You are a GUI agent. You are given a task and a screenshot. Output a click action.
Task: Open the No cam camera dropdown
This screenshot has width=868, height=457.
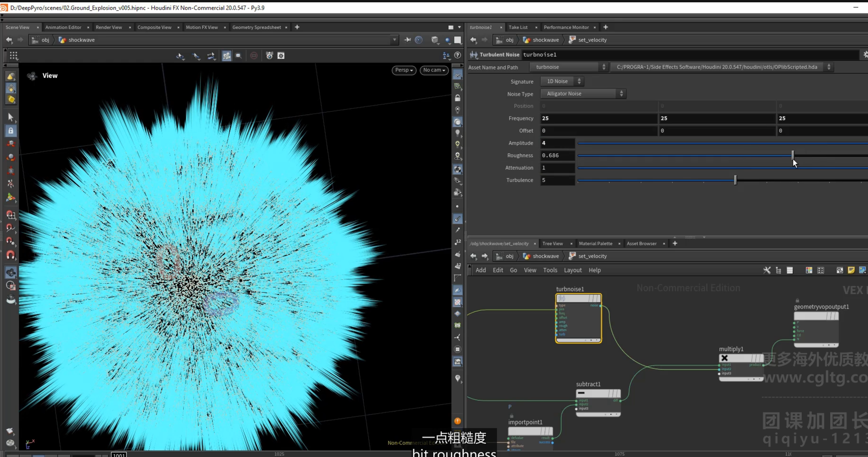[434, 70]
